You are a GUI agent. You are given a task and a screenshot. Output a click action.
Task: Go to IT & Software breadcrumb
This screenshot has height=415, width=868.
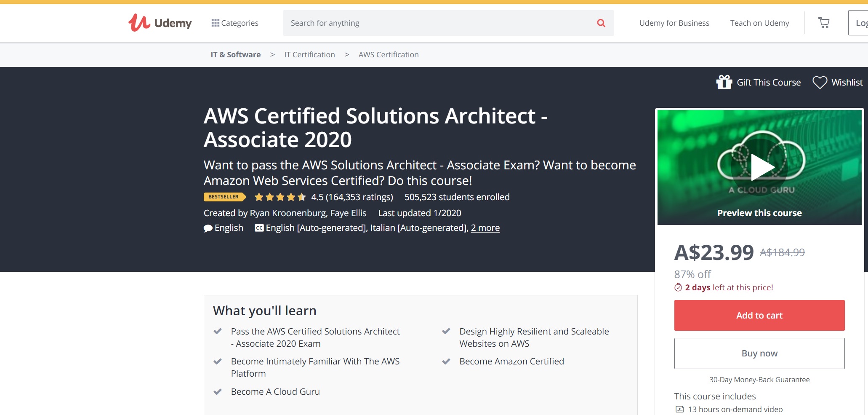235,54
